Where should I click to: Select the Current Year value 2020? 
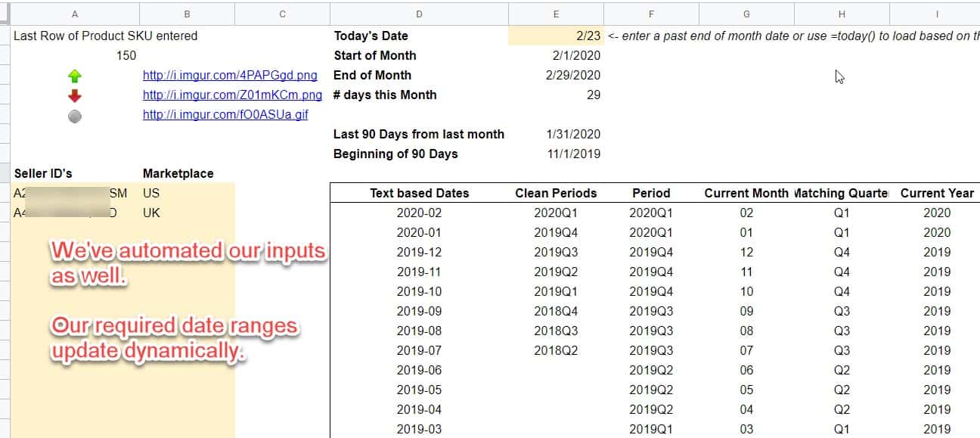(938, 213)
